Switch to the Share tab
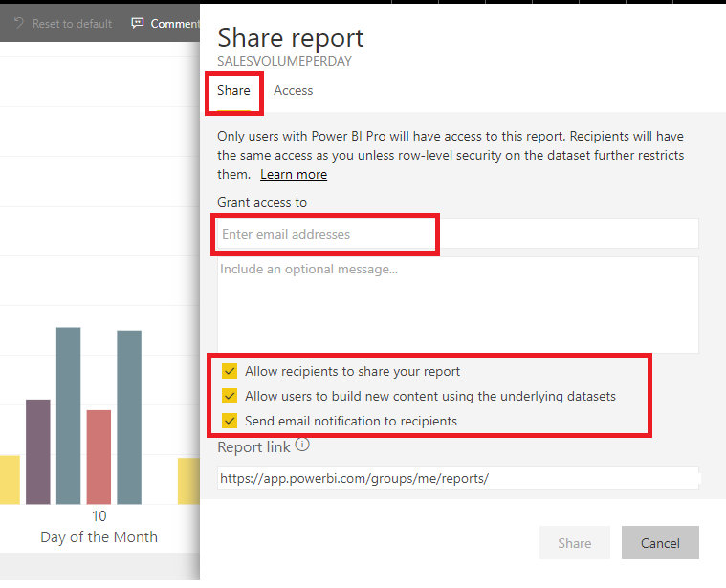Viewport: 726px width, 588px height. 233,90
